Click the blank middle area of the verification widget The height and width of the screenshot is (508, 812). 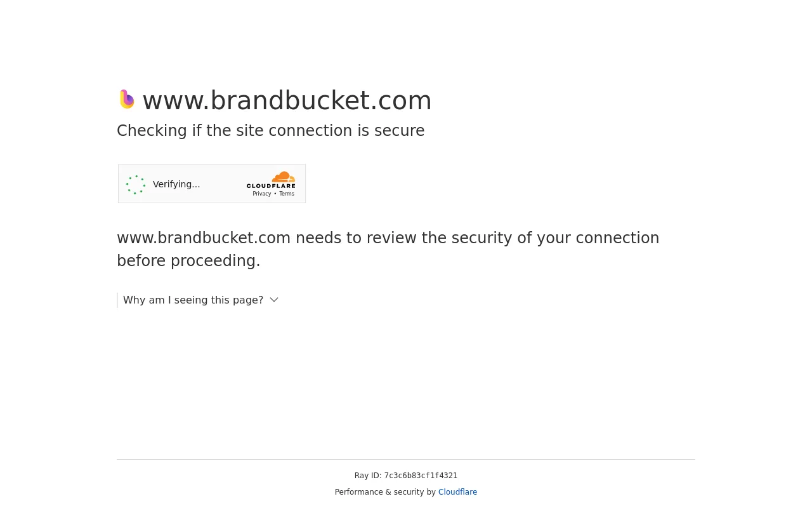(x=222, y=184)
